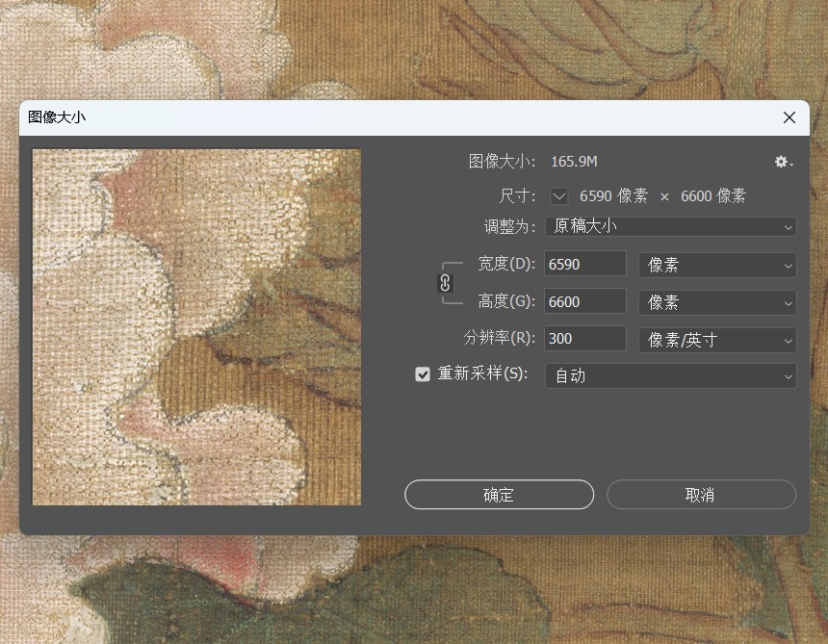The height and width of the screenshot is (644, 828).
Task: Open the gear settings menu in the dialog
Action: [783, 162]
